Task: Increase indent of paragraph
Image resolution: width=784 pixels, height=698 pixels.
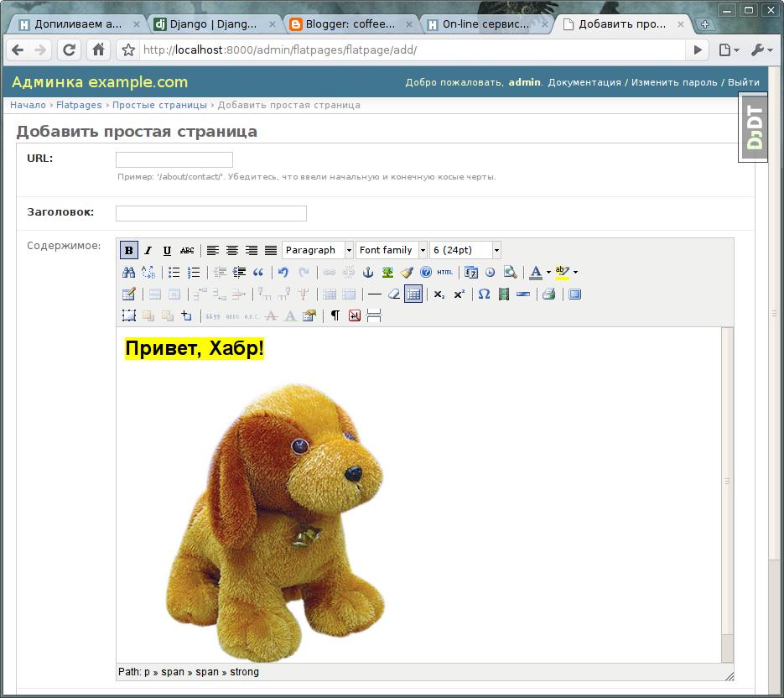Action: (x=239, y=272)
